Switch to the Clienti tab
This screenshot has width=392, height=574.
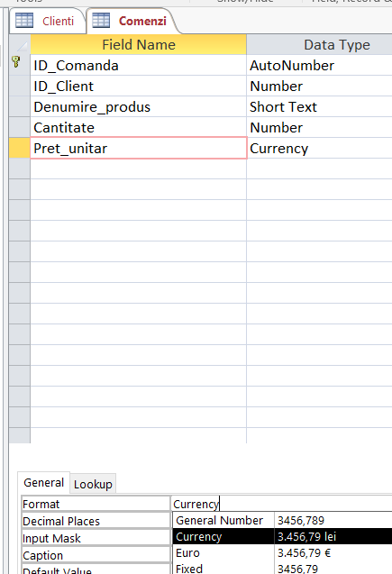click(x=48, y=21)
